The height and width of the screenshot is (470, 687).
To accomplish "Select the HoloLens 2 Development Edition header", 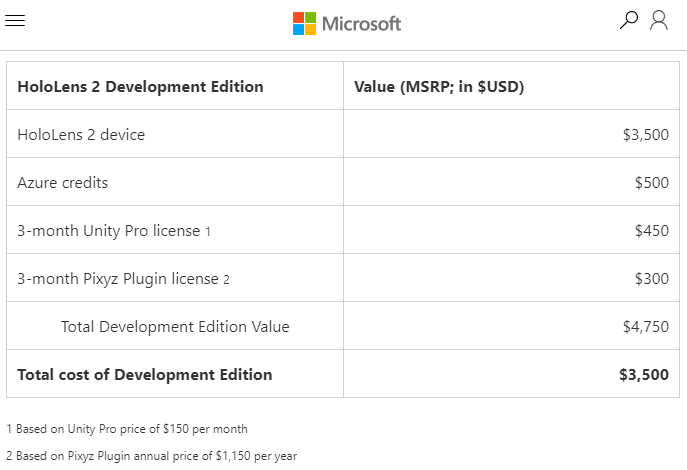I will tap(140, 86).
